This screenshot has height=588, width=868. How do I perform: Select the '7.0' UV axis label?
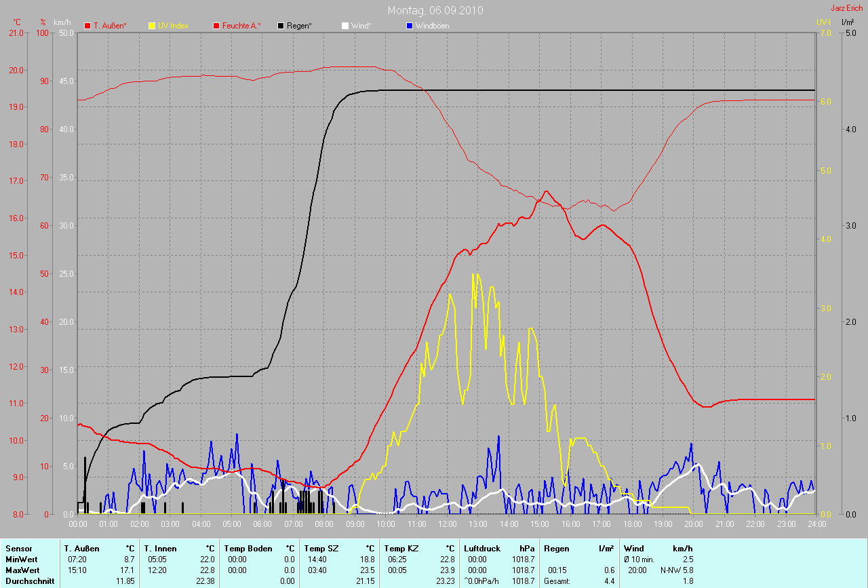tap(825, 33)
